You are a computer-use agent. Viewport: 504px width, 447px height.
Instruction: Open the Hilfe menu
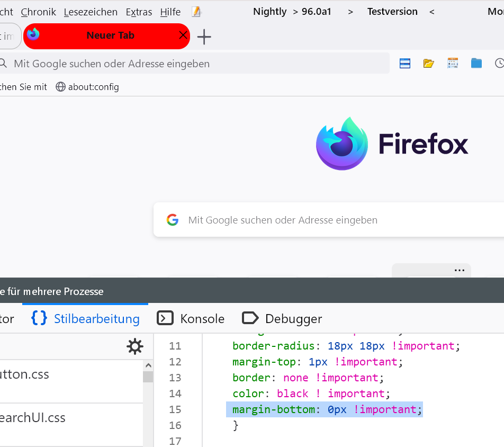coord(170,12)
